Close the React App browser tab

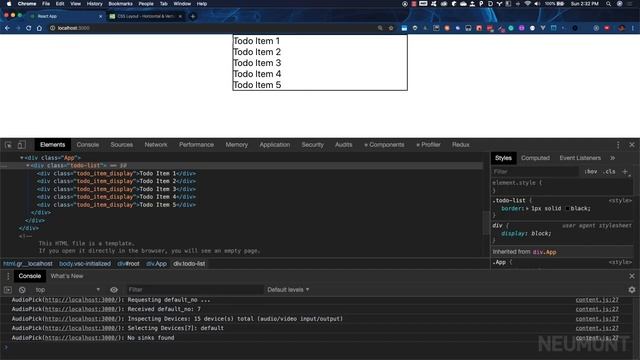point(101,16)
